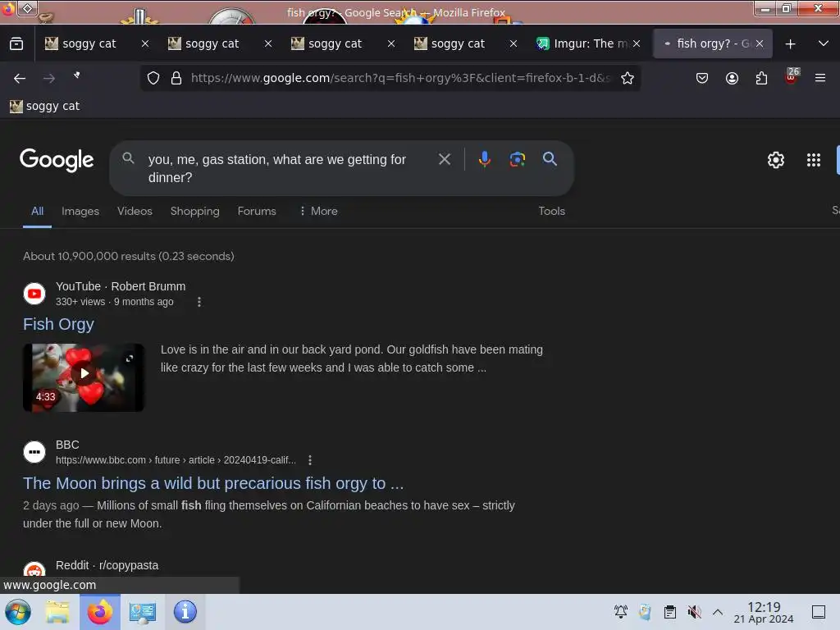Open Google quick settings gear
Screen dimensions: 840x630
click(776, 160)
